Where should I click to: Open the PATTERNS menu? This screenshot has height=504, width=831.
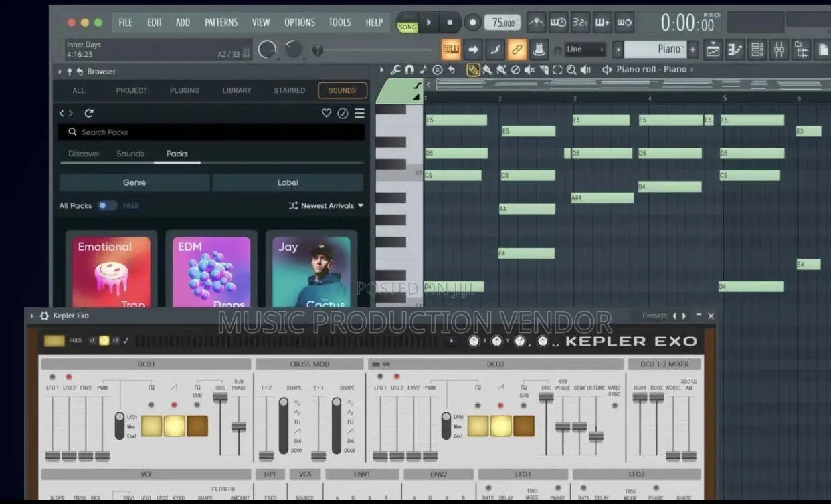point(221,22)
